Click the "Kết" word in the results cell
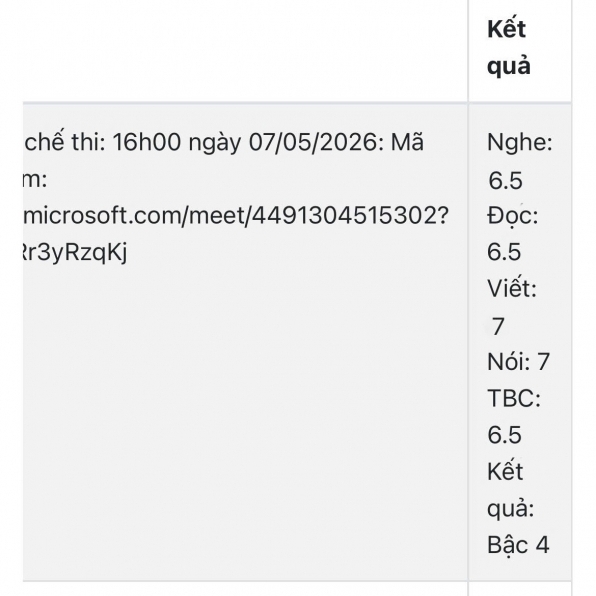Screen dimensions: 596x596 coord(505,471)
